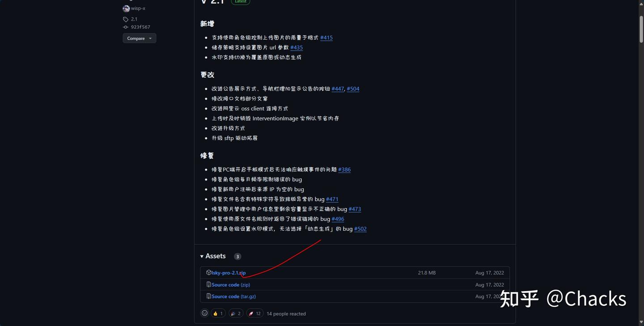The width and height of the screenshot is (644, 326).
Task: Open issue #471 link
Action: tap(332, 199)
